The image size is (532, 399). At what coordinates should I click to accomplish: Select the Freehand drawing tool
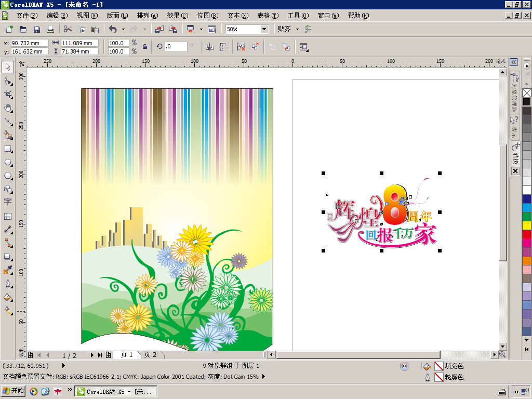click(8, 122)
